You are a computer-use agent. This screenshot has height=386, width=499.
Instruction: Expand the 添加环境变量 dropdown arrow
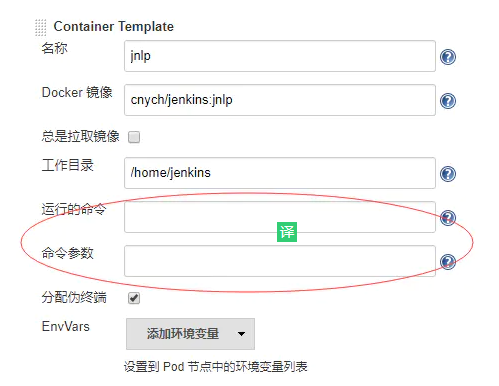coord(241,334)
